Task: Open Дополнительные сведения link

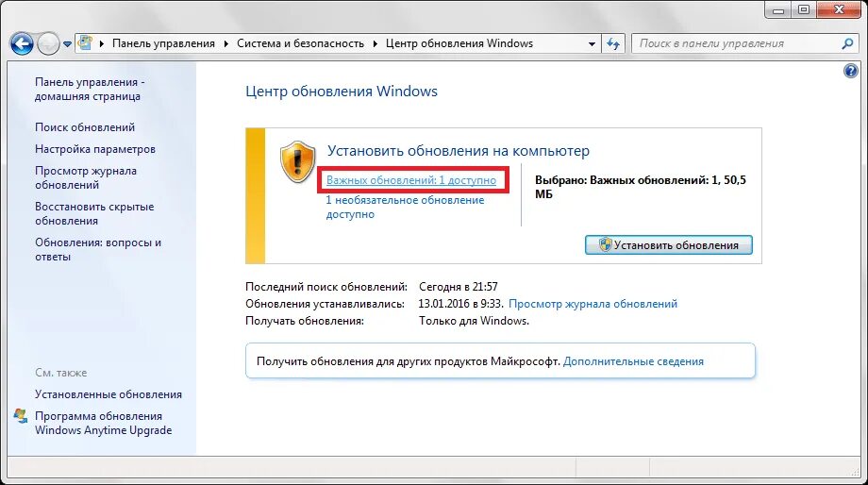Action: click(x=633, y=361)
